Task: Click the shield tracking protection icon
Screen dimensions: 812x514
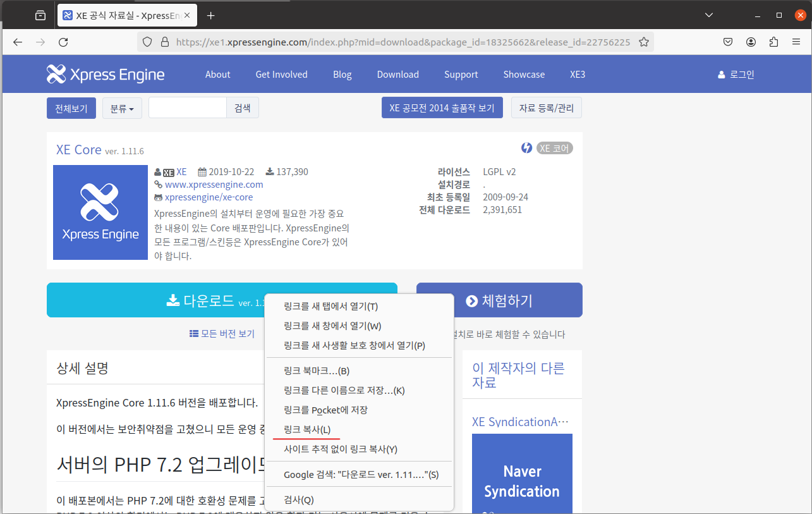Action: pyautogui.click(x=147, y=42)
